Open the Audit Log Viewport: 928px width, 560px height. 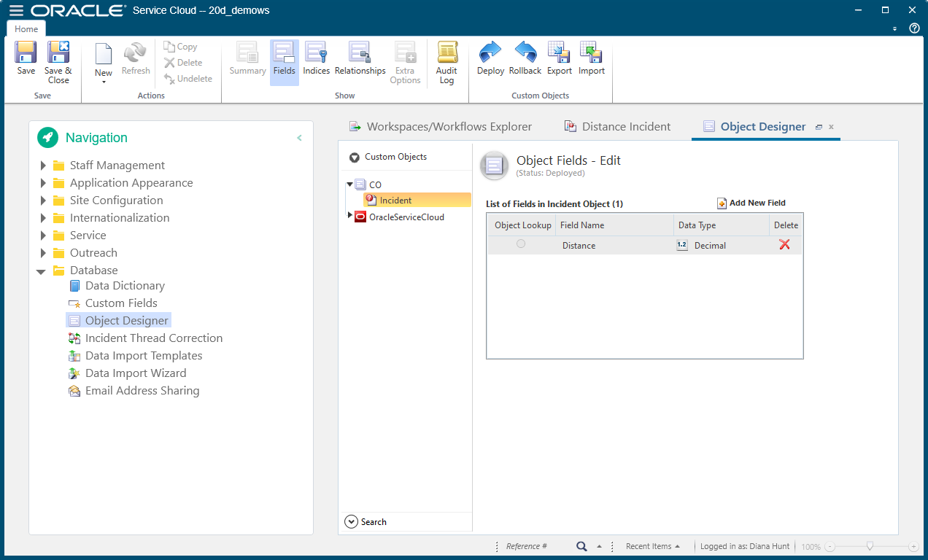[x=446, y=58]
